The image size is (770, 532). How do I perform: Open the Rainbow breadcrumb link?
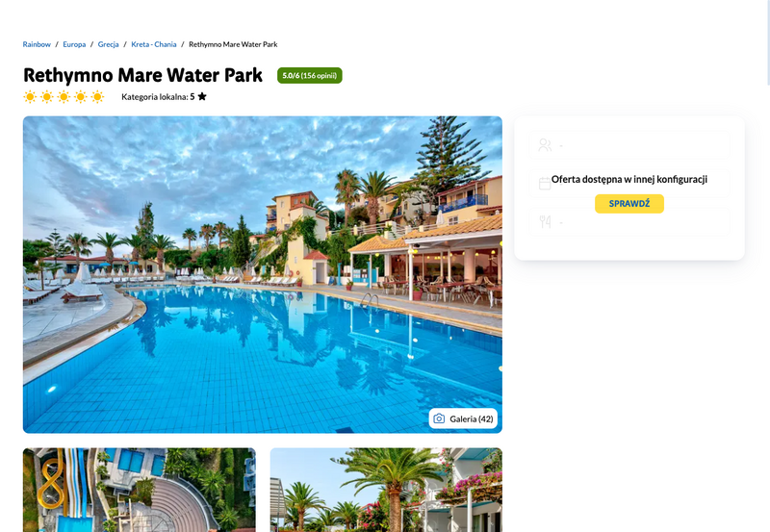pyautogui.click(x=37, y=44)
